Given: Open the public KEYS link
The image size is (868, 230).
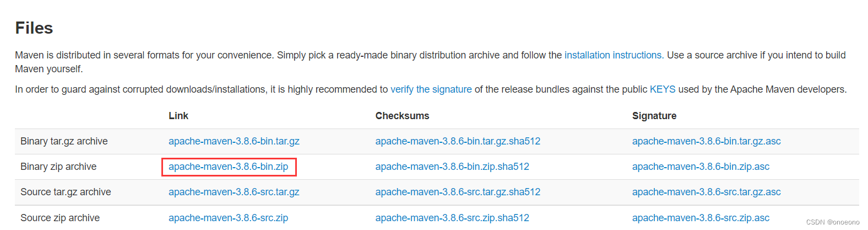Looking at the screenshot, I should (662, 89).
